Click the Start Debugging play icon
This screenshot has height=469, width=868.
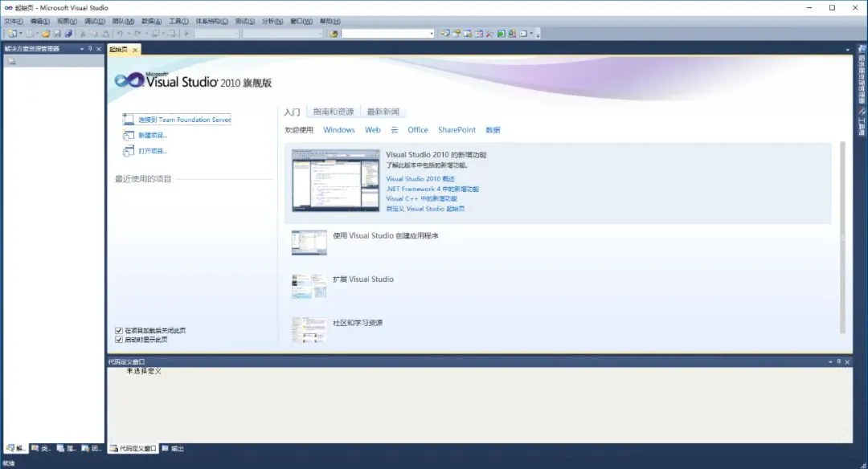pos(186,33)
